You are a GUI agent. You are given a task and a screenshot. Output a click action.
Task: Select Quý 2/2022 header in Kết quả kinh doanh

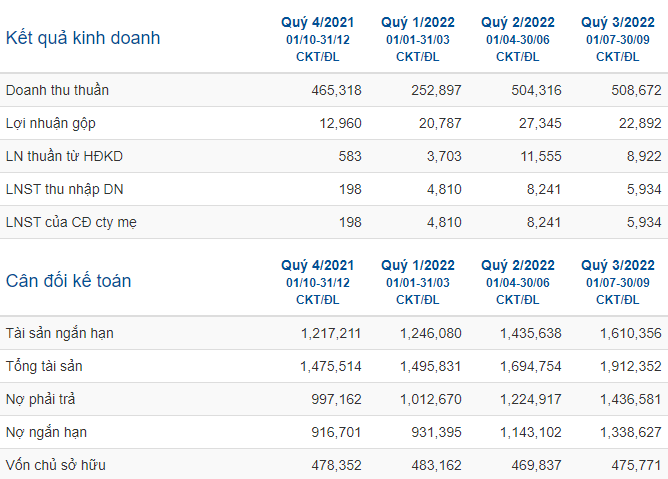click(518, 22)
